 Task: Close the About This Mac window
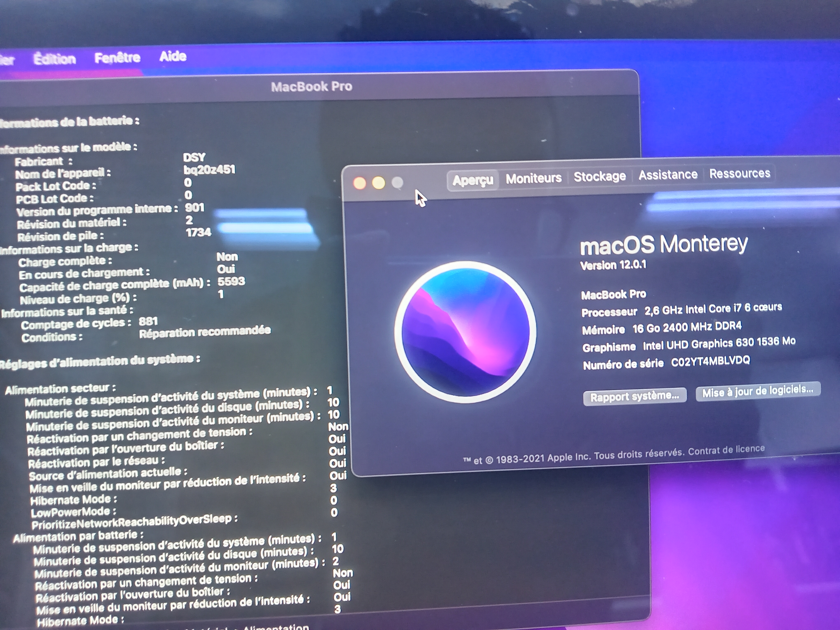[359, 183]
